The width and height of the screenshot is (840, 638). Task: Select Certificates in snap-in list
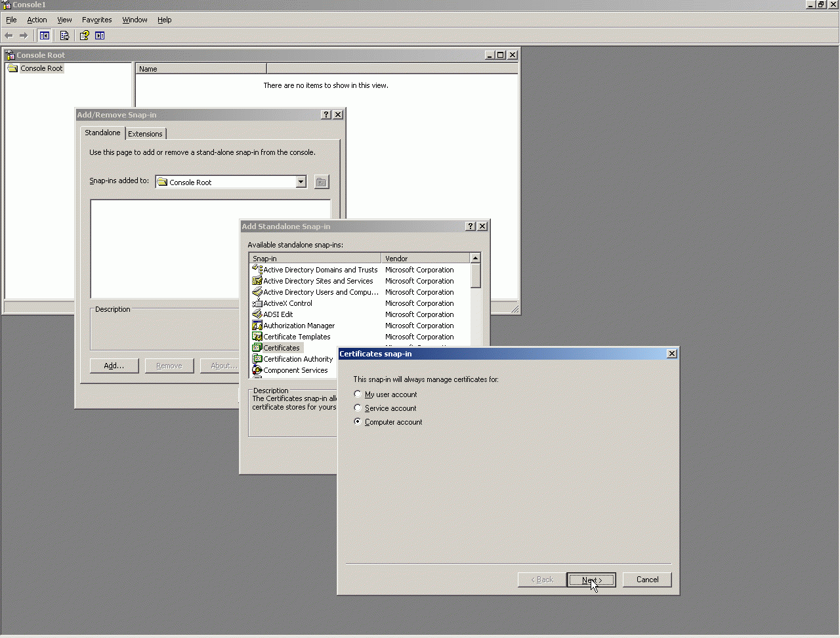click(282, 348)
